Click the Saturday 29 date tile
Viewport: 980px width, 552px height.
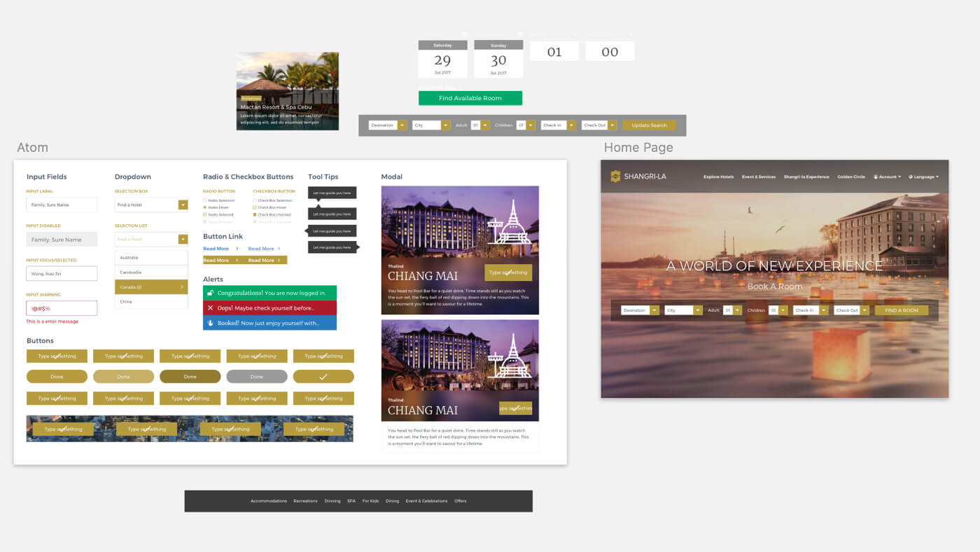point(442,60)
